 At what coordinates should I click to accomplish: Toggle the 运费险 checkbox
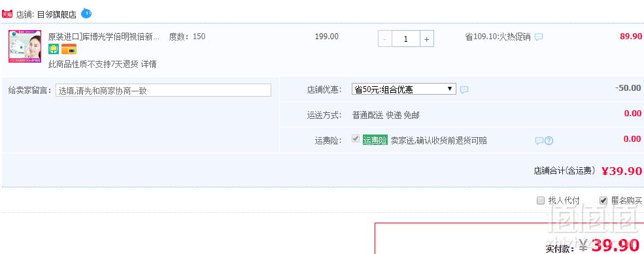coord(356,139)
